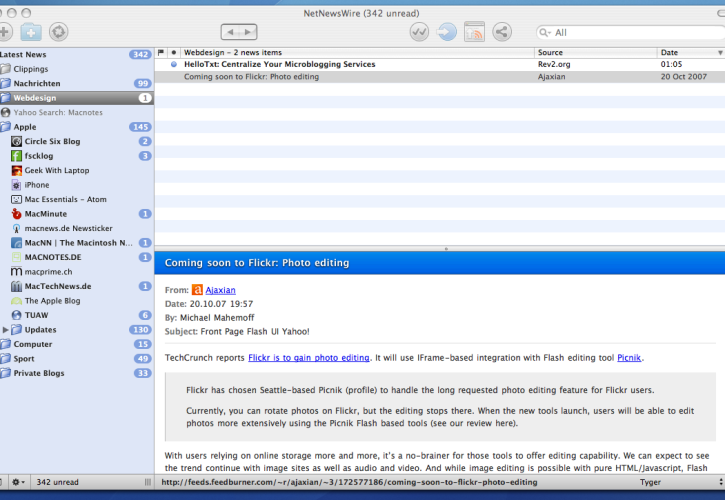Click the MacTechNews.de feed icon

coord(16,286)
